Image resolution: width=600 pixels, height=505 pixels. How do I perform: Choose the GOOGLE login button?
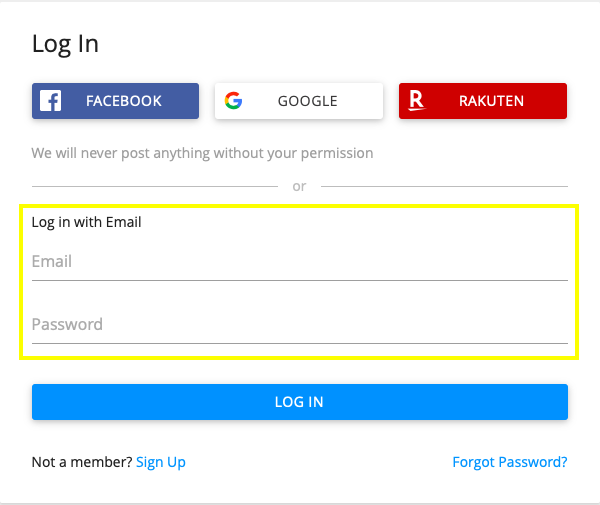pyautogui.click(x=299, y=101)
